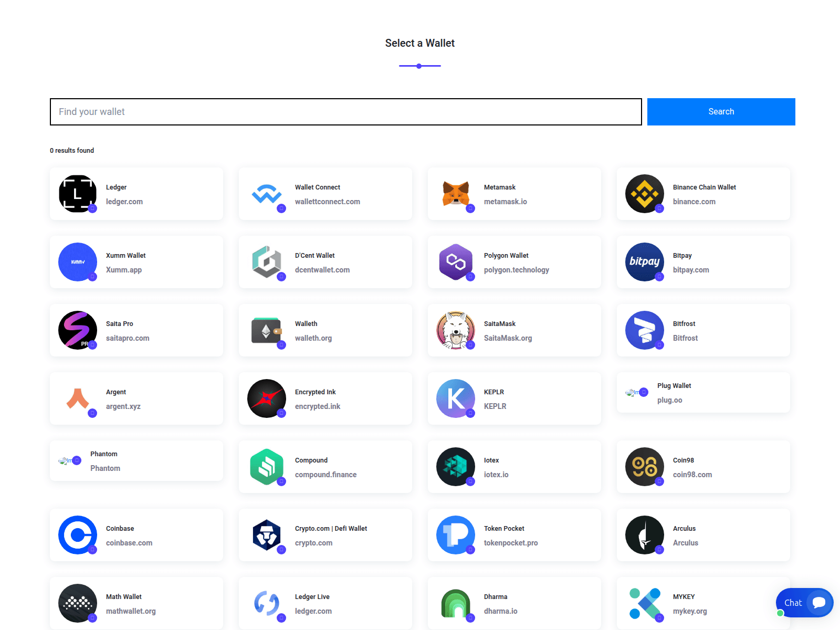
Task: Open the Ledger Live logo icon
Action: (x=267, y=603)
